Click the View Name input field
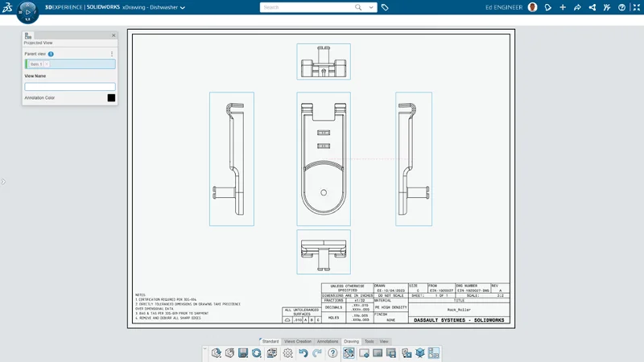The width and height of the screenshot is (644, 362). point(70,86)
